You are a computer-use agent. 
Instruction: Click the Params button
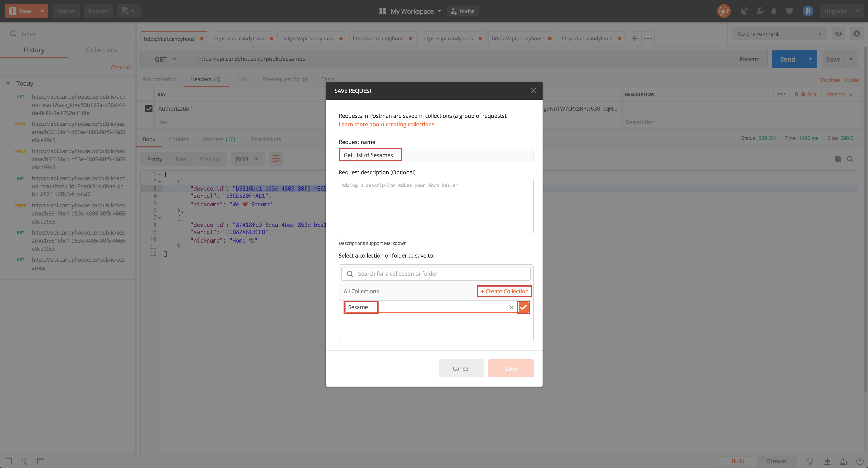[x=749, y=59]
